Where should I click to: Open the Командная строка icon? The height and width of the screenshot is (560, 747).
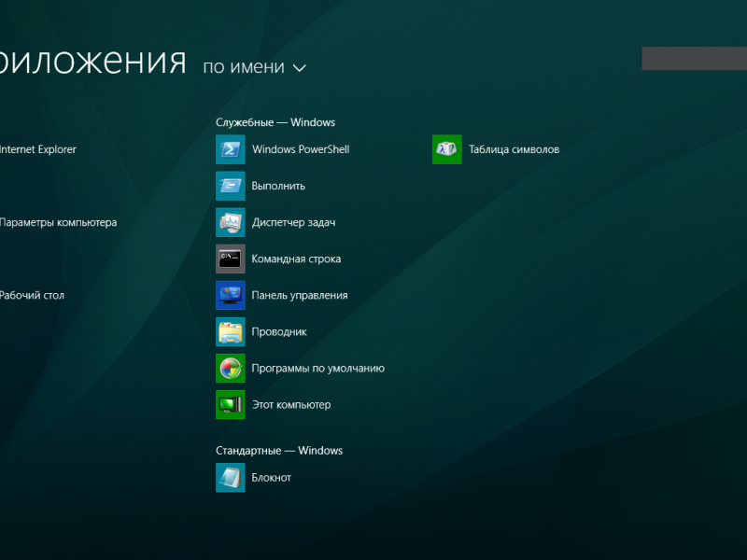tap(231, 259)
